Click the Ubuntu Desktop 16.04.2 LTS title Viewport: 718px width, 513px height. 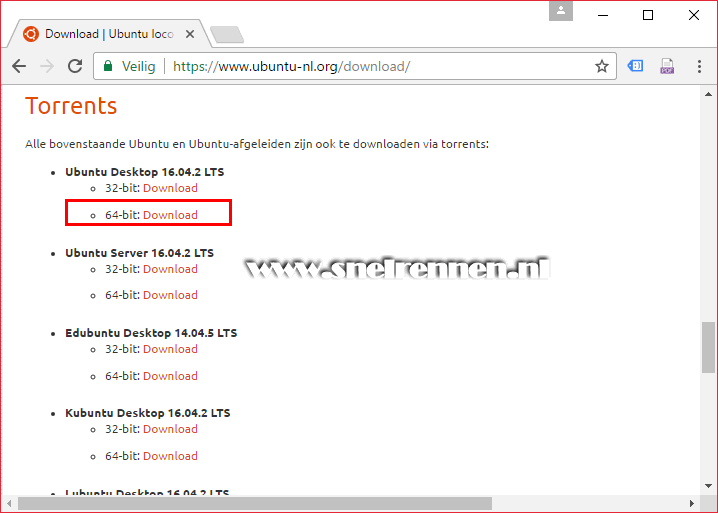point(145,172)
